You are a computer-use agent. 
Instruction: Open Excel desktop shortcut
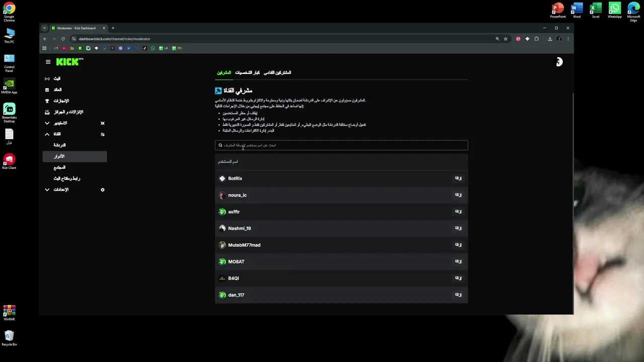(596, 11)
